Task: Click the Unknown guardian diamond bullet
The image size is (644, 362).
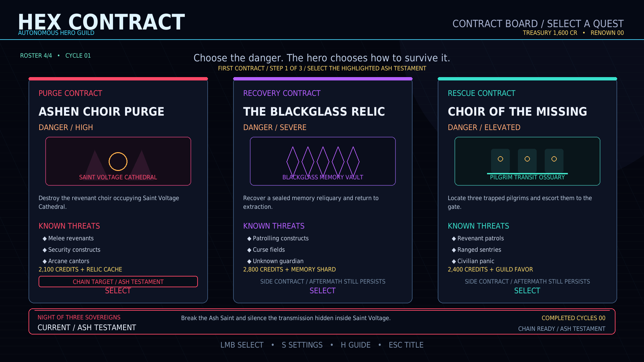Action: pos(249,261)
